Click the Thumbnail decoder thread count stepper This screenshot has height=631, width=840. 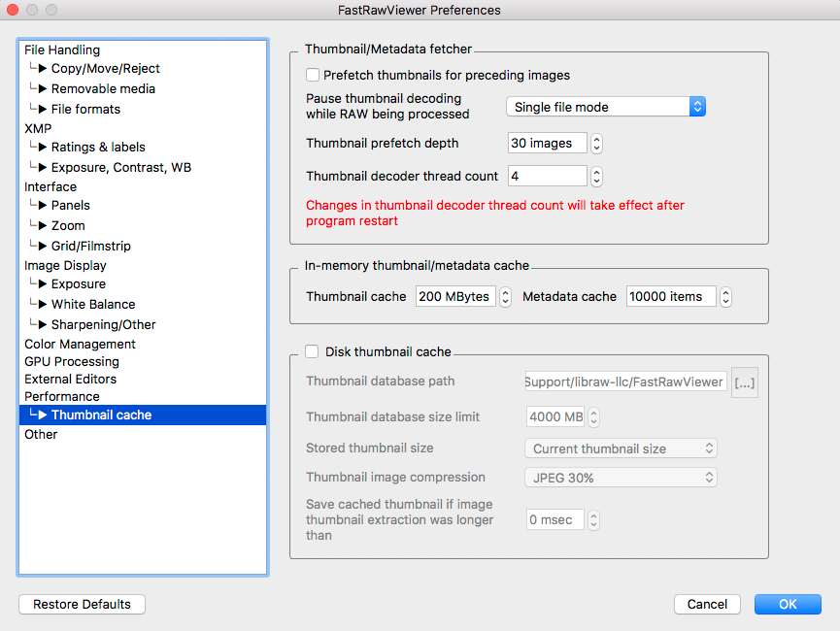pyautogui.click(x=596, y=177)
